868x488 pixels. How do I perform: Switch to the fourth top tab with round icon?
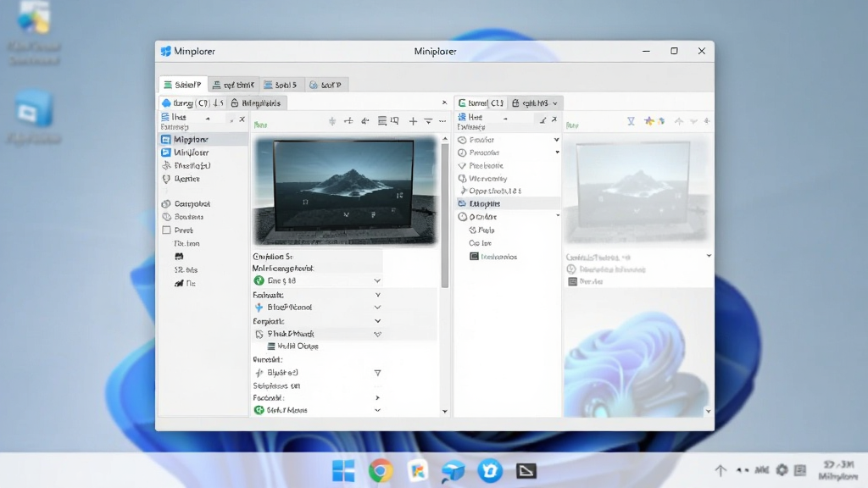[x=326, y=85]
